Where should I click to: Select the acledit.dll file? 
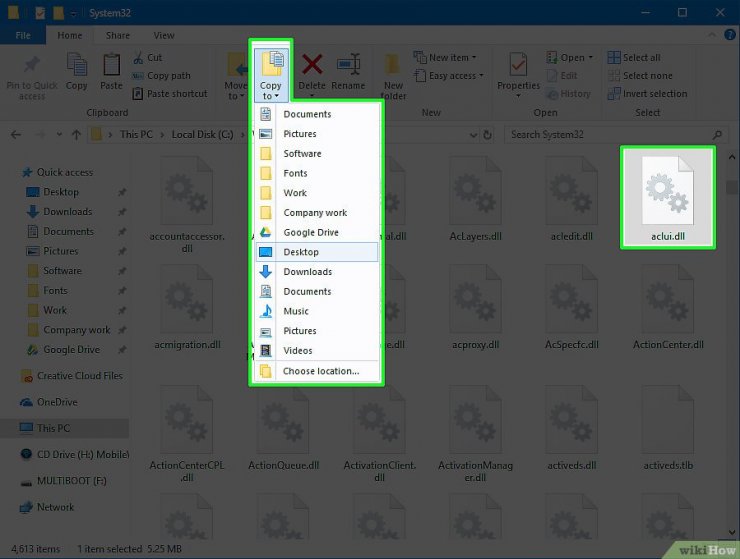tap(572, 199)
